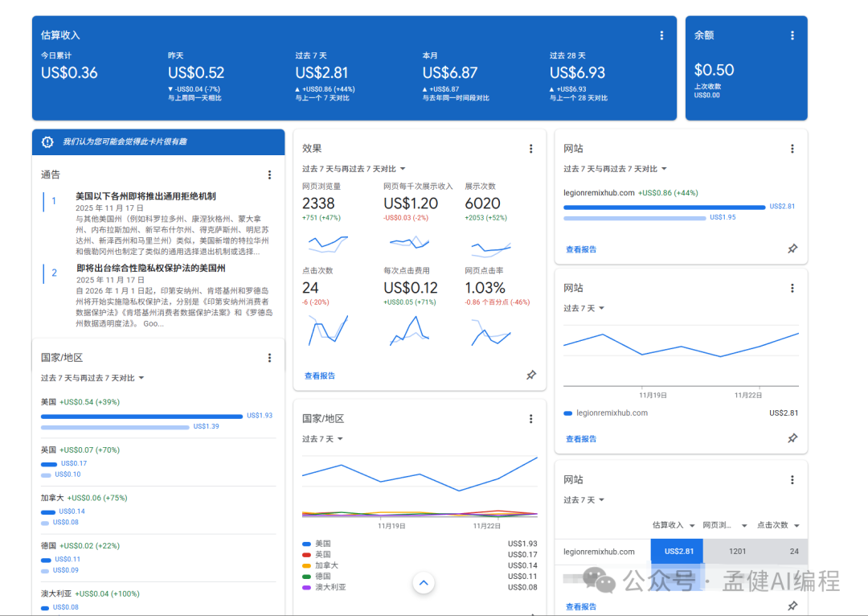The image size is (868, 616).
Task: Open the 余额 card options menu
Action: point(792,35)
